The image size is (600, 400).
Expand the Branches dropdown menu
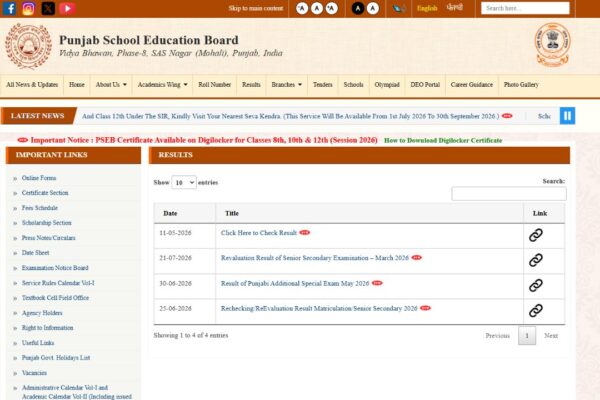pyautogui.click(x=287, y=85)
